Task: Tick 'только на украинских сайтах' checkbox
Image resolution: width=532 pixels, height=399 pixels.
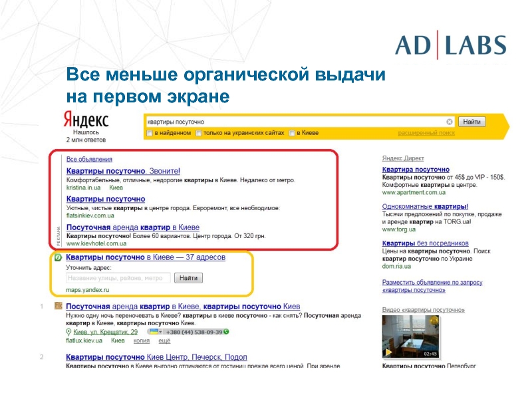Action: [x=199, y=133]
